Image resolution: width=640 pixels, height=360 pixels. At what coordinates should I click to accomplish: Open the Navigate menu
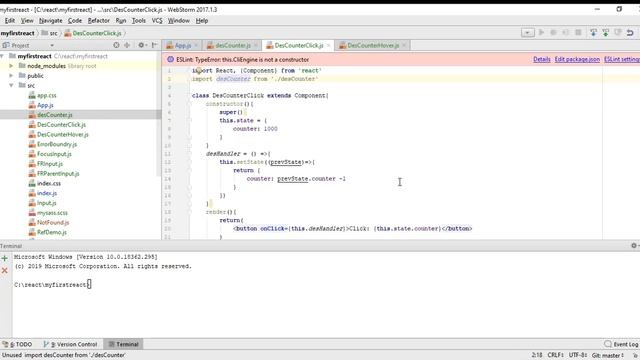point(51,20)
